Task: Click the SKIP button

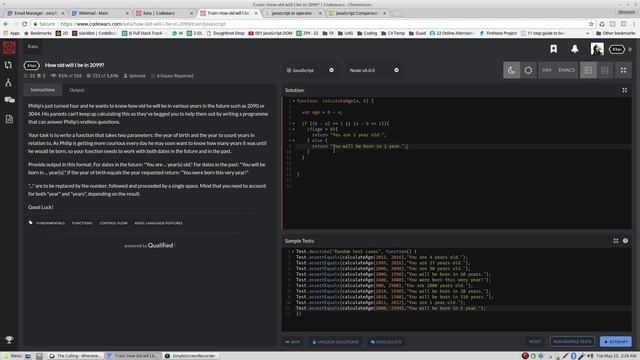Action: 293,342
